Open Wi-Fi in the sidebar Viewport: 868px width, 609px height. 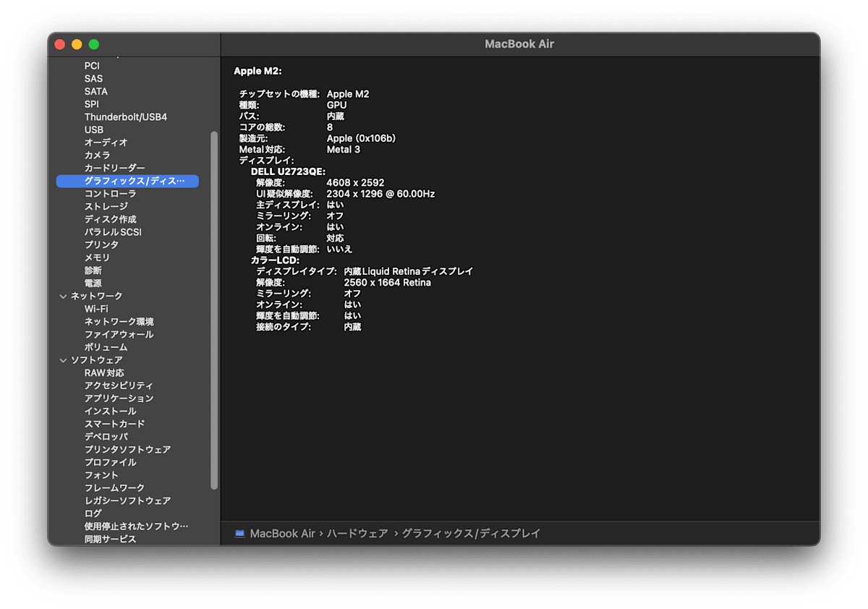tap(96, 309)
